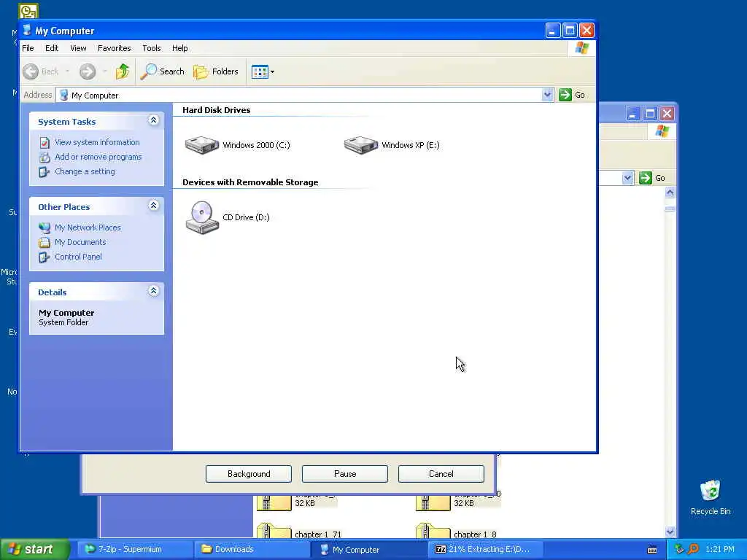Click scroll down arrow in Downloads window
This screenshot has width=747, height=560.
click(x=670, y=532)
